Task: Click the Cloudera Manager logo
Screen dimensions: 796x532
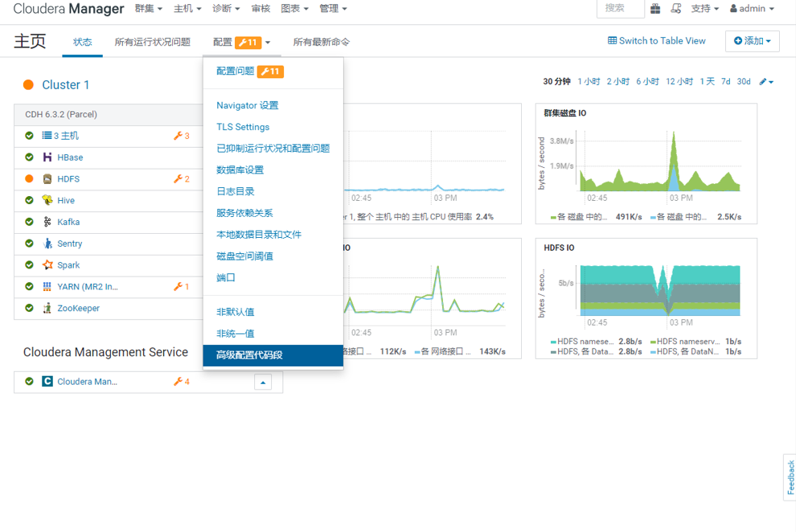Action: pyautogui.click(x=68, y=9)
